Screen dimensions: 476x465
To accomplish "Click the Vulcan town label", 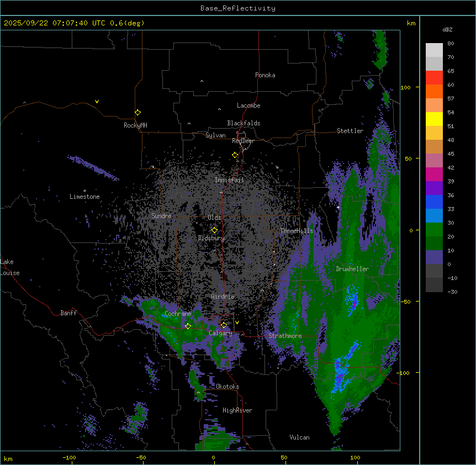I will click(x=299, y=437).
